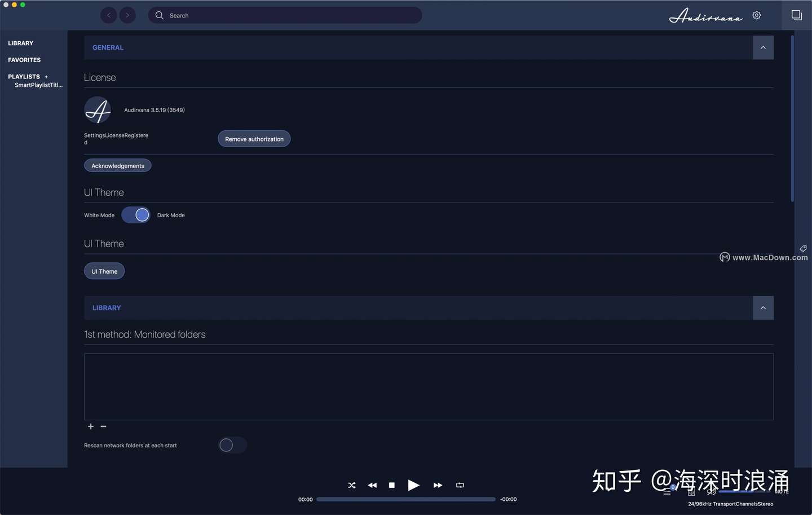Click the 'License' heading
The height and width of the screenshot is (515, 812).
100,78
